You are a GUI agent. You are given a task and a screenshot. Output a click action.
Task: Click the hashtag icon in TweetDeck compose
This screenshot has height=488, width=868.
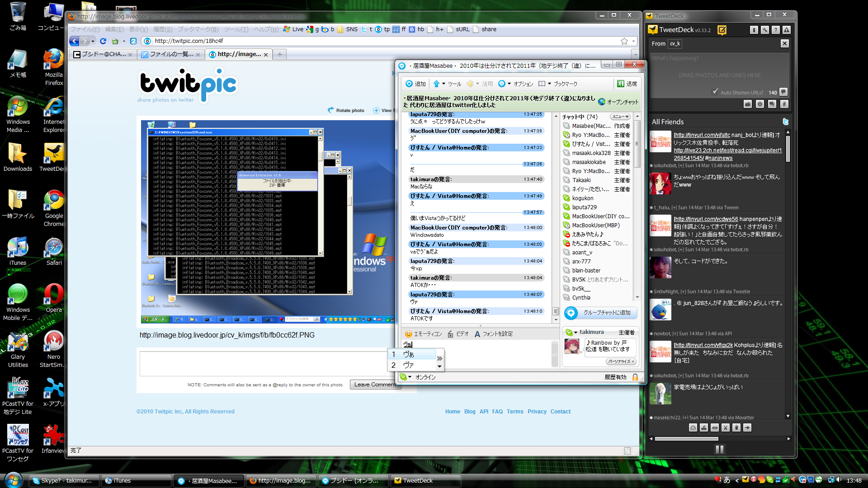[x=784, y=104]
